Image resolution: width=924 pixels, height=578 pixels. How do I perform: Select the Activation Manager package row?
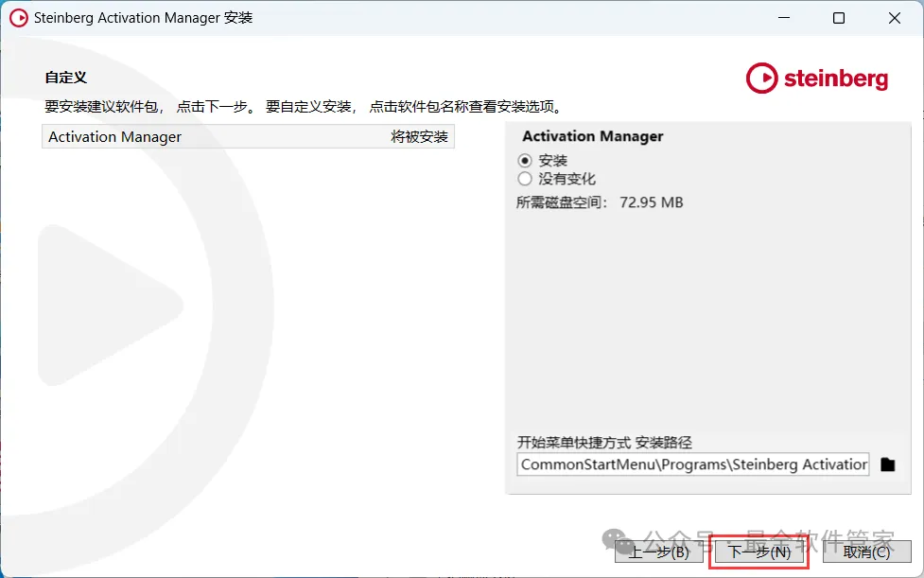(248, 136)
